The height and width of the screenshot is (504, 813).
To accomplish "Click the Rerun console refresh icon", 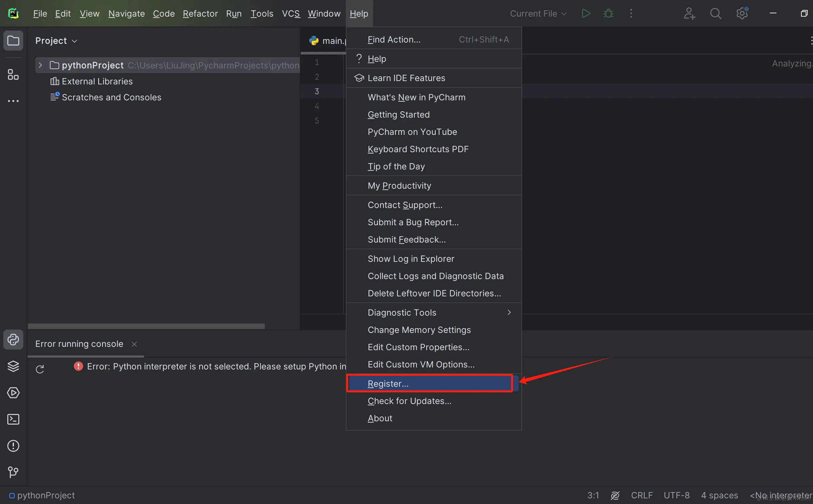I will (40, 369).
